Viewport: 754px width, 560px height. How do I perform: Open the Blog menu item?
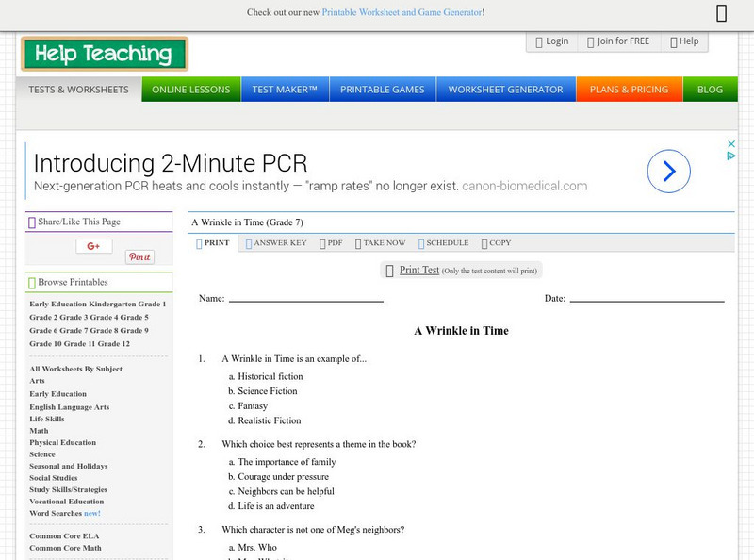click(x=711, y=90)
